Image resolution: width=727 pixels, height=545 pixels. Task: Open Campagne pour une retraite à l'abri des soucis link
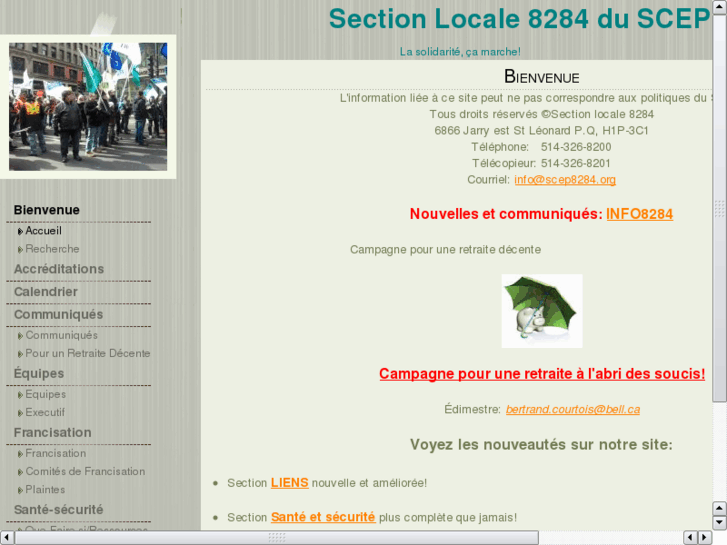click(x=542, y=374)
